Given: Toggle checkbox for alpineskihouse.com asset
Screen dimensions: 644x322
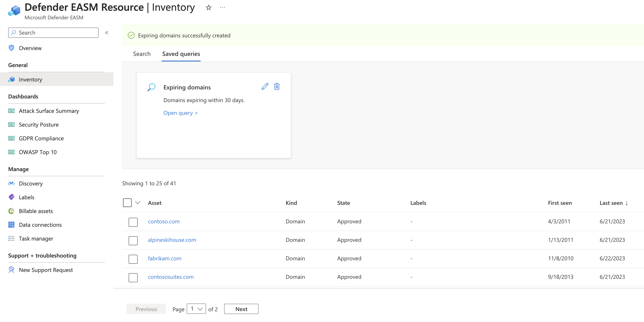Looking at the screenshot, I should tap(133, 240).
